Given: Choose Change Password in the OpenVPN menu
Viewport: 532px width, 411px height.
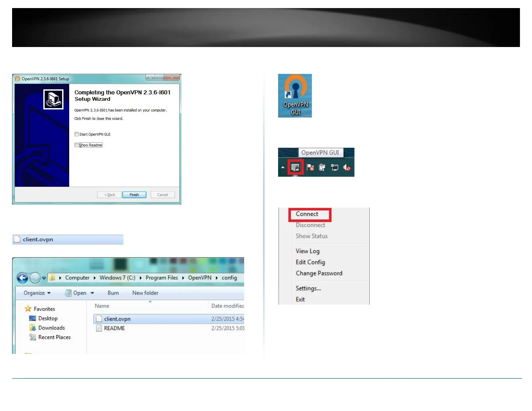Looking at the screenshot, I should [x=319, y=273].
